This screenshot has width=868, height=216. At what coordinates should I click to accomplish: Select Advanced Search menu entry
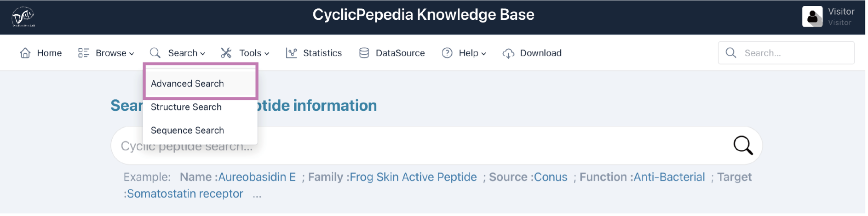(200, 84)
